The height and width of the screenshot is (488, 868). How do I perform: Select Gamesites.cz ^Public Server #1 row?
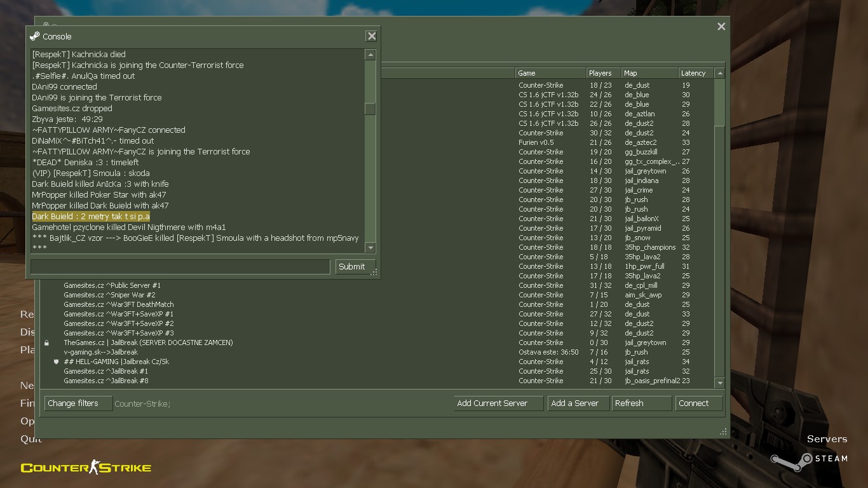(x=377, y=285)
